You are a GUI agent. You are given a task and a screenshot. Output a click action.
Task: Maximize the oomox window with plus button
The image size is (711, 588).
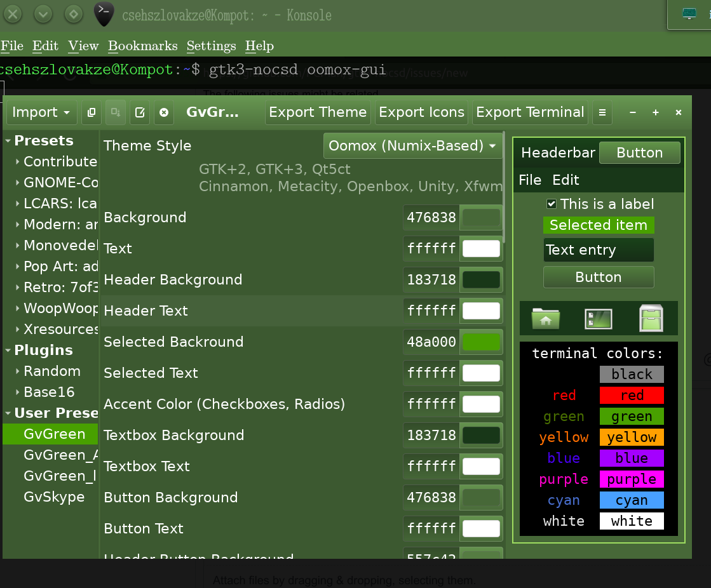656,112
